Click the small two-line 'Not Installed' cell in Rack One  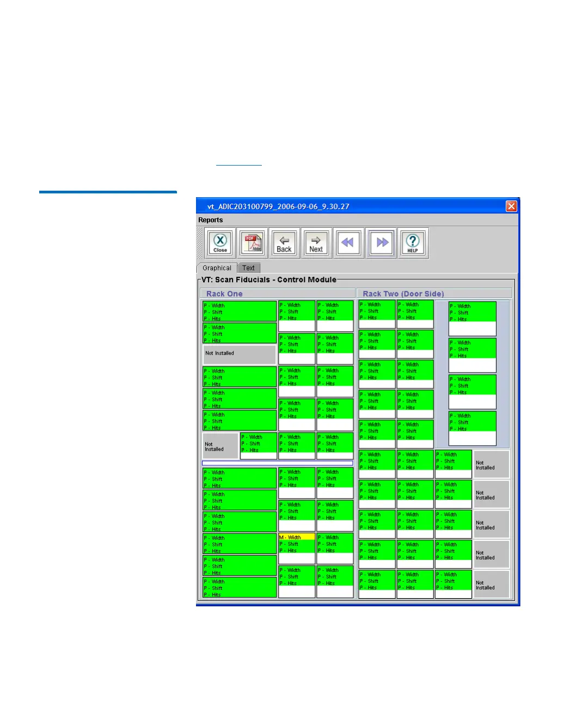(x=220, y=446)
